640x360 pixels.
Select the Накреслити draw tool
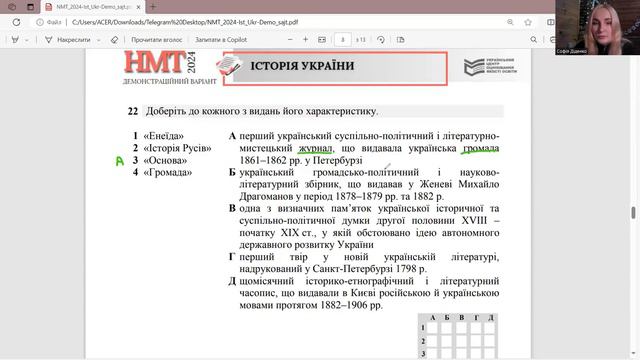67,40
